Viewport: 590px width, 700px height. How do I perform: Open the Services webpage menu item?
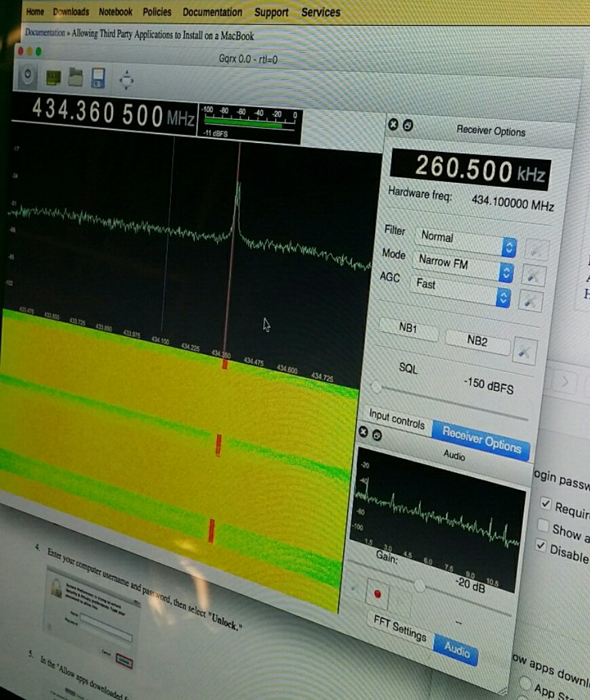(321, 12)
